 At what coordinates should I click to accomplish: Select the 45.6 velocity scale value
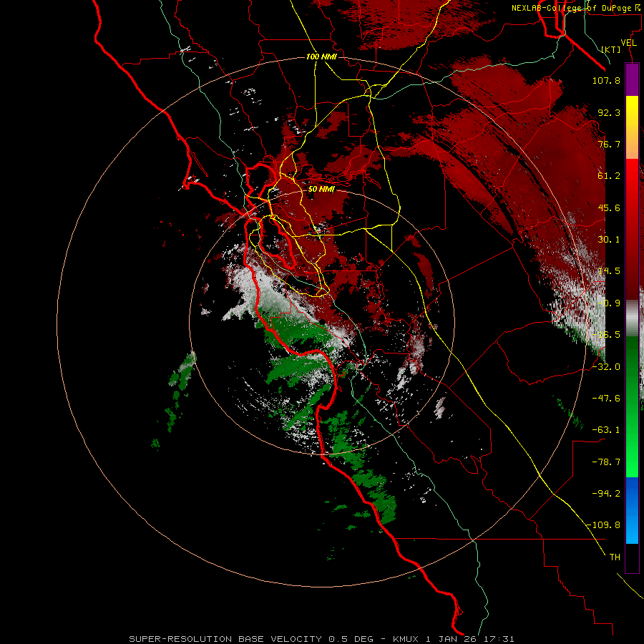tap(609, 208)
